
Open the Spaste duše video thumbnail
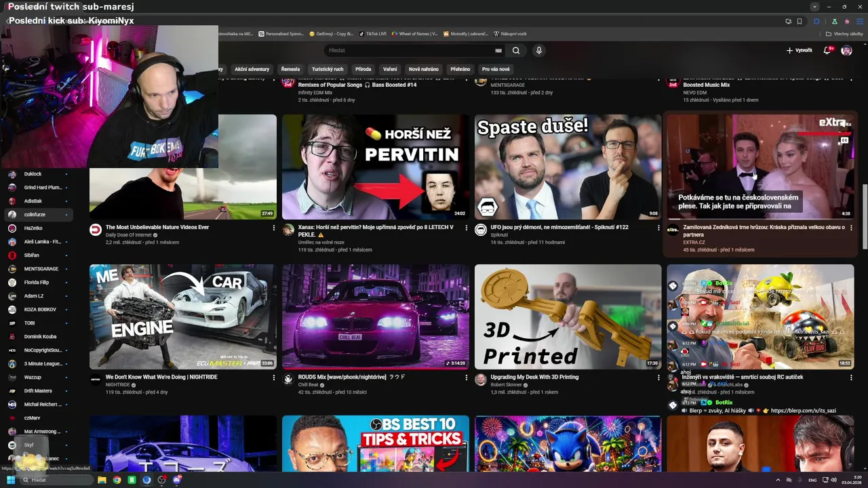568,167
